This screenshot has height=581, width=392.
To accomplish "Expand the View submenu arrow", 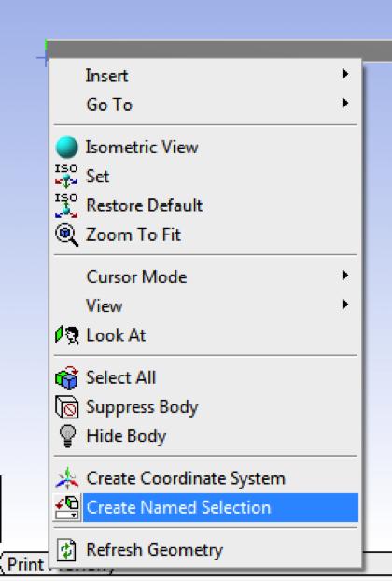I will 345,305.
